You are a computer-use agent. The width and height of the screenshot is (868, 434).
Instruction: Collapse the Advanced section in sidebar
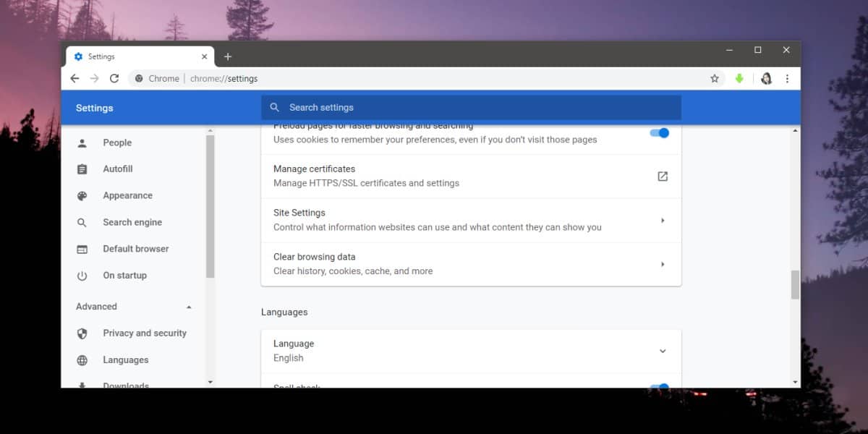pos(189,307)
